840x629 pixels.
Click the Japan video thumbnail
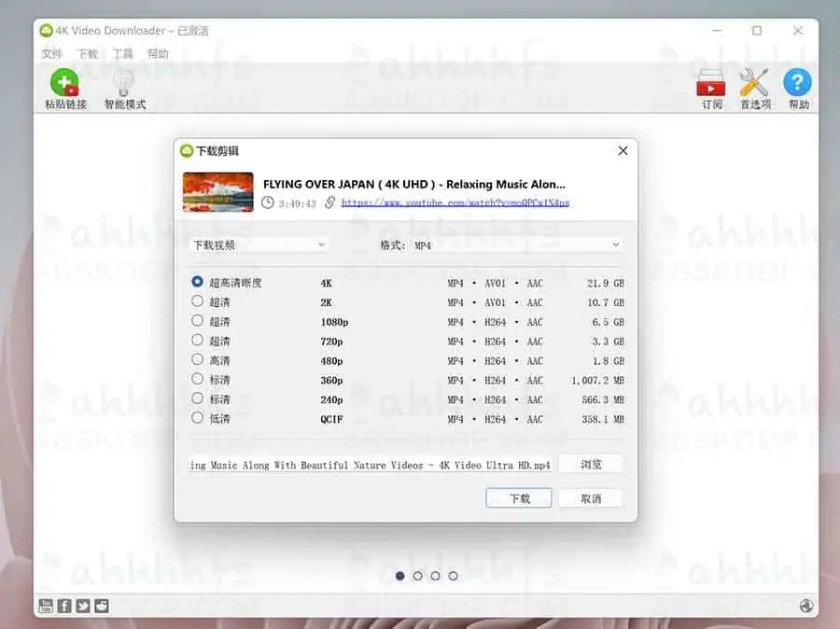(x=218, y=192)
